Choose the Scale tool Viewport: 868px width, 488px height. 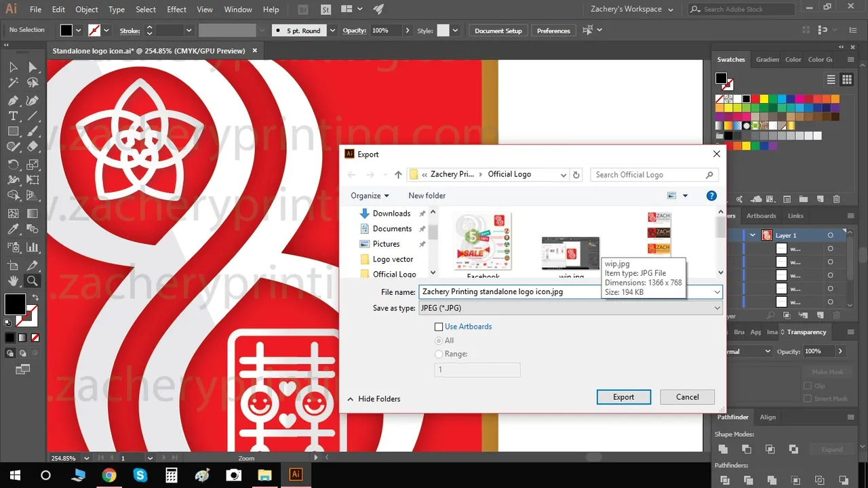(33, 165)
